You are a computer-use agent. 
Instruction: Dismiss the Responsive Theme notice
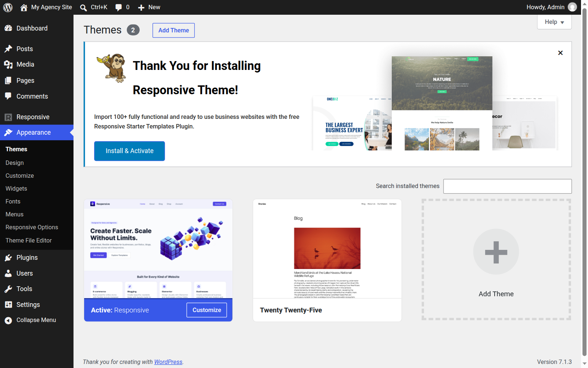(x=560, y=53)
